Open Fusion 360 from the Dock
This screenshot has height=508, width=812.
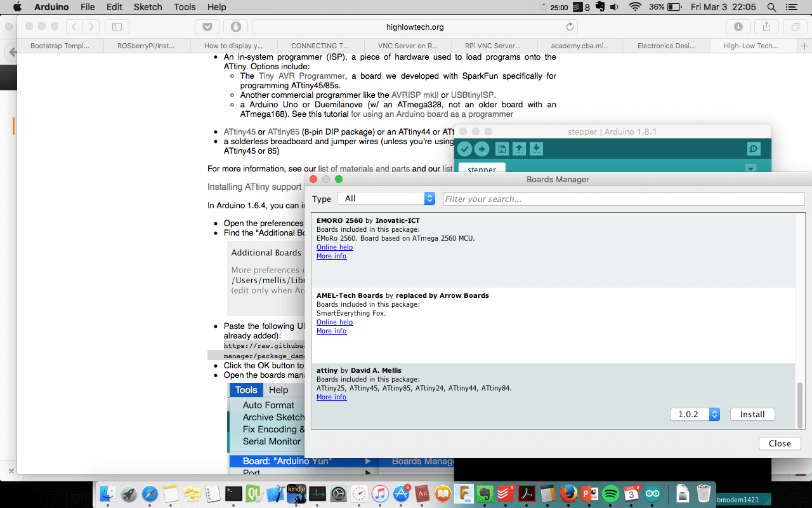[x=464, y=494]
